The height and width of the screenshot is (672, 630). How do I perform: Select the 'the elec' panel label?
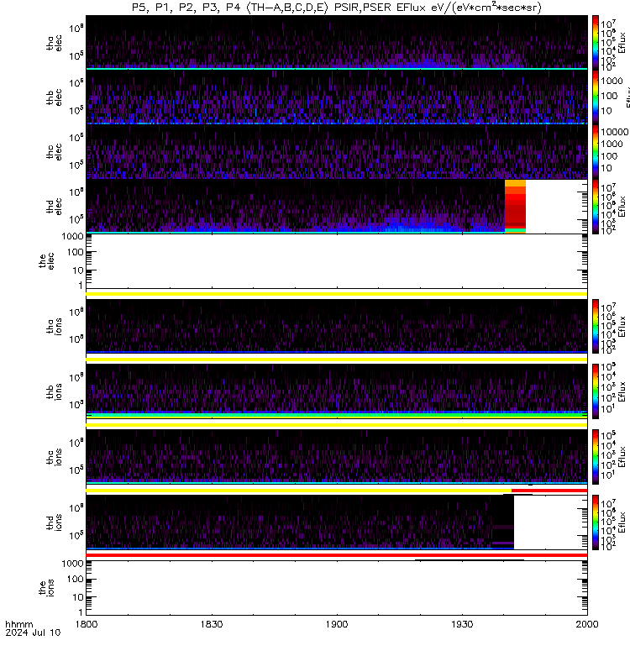coord(46,261)
